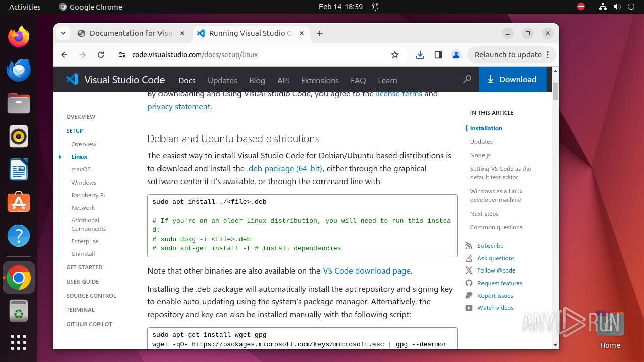Screen dimensions: 644x362
Task: Open the Updates header menu item
Action: pyautogui.click(x=222, y=80)
